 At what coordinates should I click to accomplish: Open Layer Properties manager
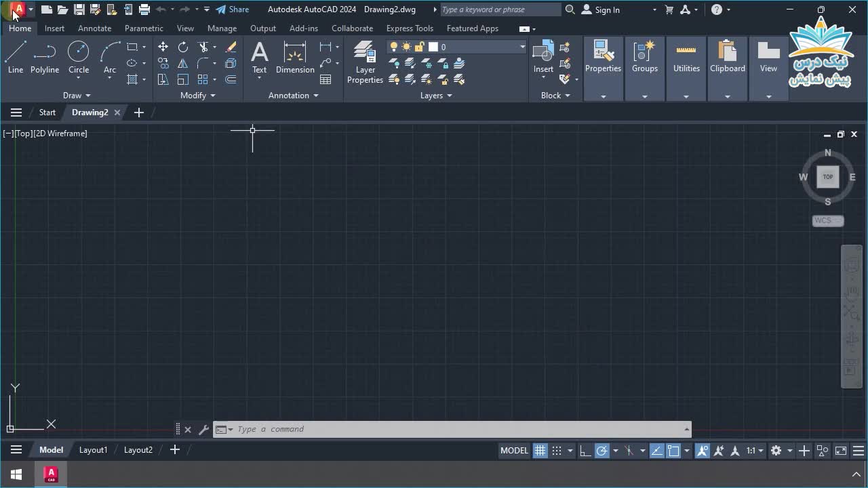tap(365, 62)
